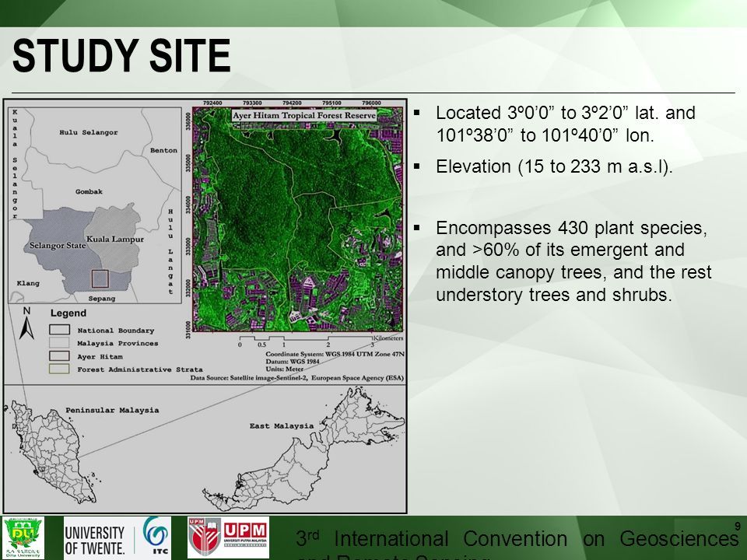Click the Sepang map label
The image size is (747, 560).
[102, 299]
